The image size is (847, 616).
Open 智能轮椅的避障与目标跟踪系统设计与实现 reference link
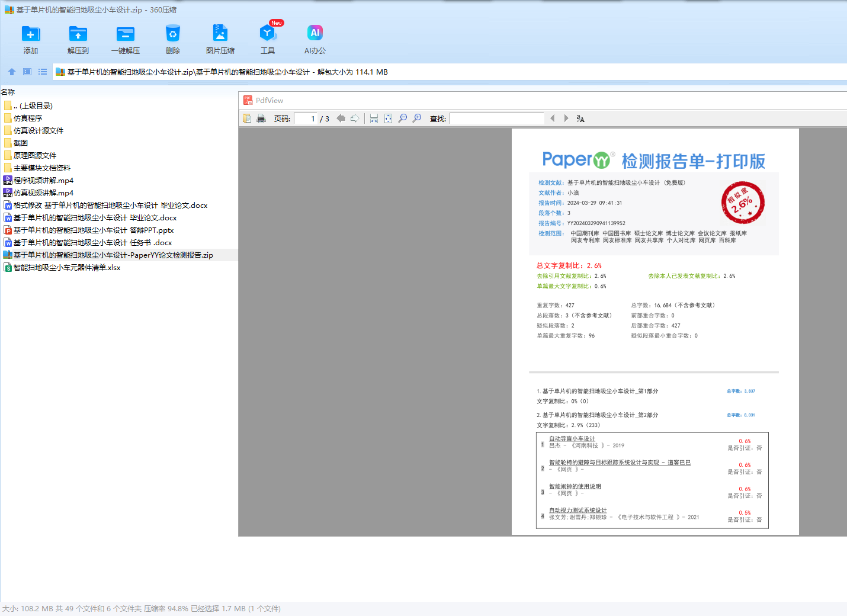point(620,463)
